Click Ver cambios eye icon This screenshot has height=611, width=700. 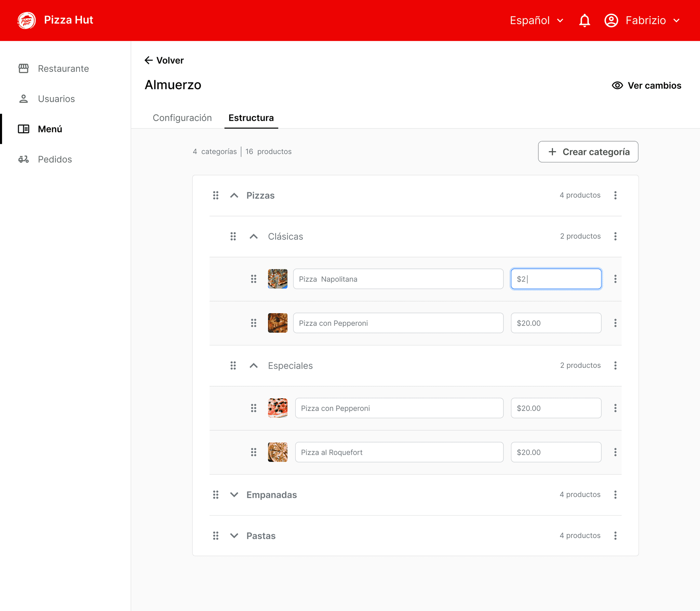click(617, 85)
